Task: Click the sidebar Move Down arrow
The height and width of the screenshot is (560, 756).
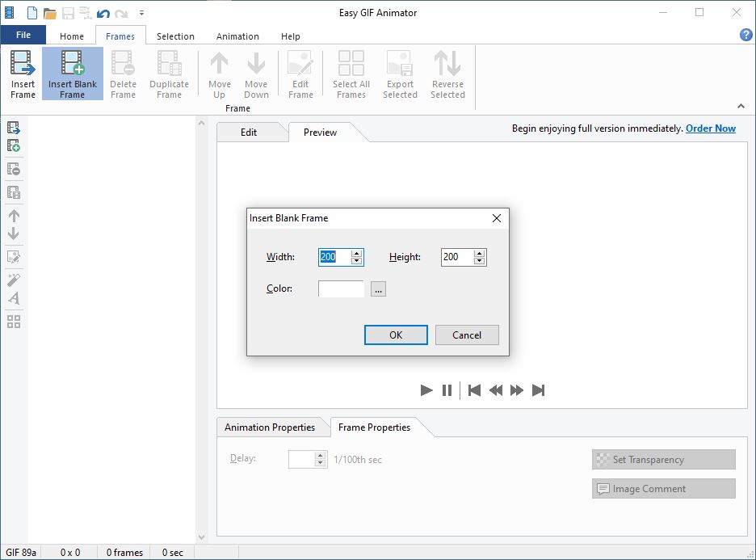Action: (14, 234)
